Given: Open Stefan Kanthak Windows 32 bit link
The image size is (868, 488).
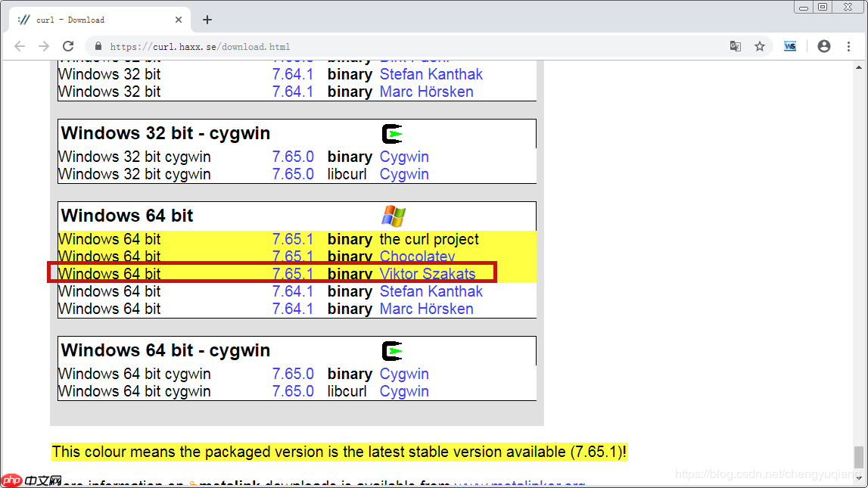Looking at the screenshot, I should coord(431,74).
